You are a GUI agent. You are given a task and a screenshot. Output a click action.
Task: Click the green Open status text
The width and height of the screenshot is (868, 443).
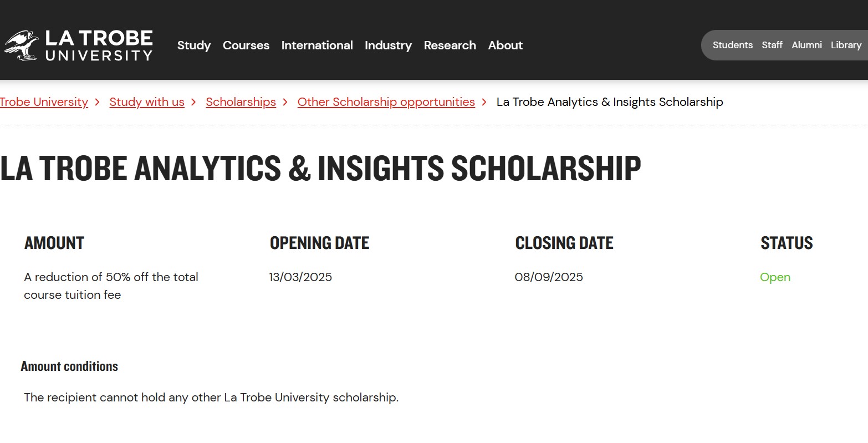pyautogui.click(x=775, y=277)
